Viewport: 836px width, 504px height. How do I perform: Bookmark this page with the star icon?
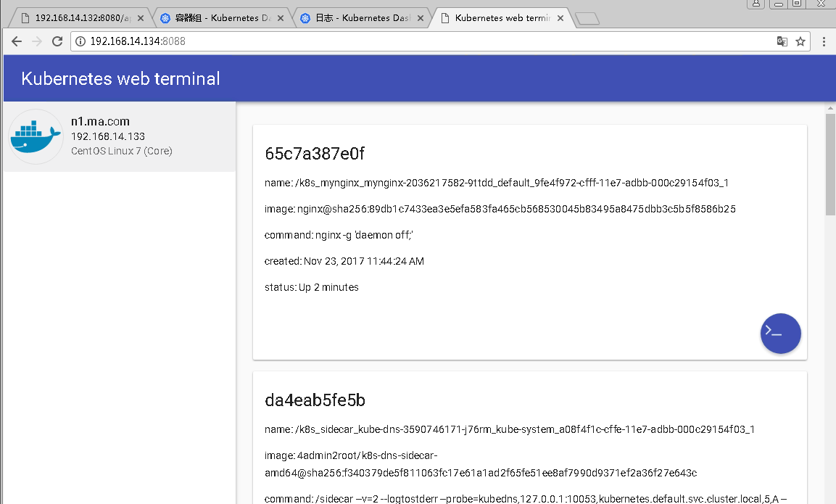tap(800, 41)
